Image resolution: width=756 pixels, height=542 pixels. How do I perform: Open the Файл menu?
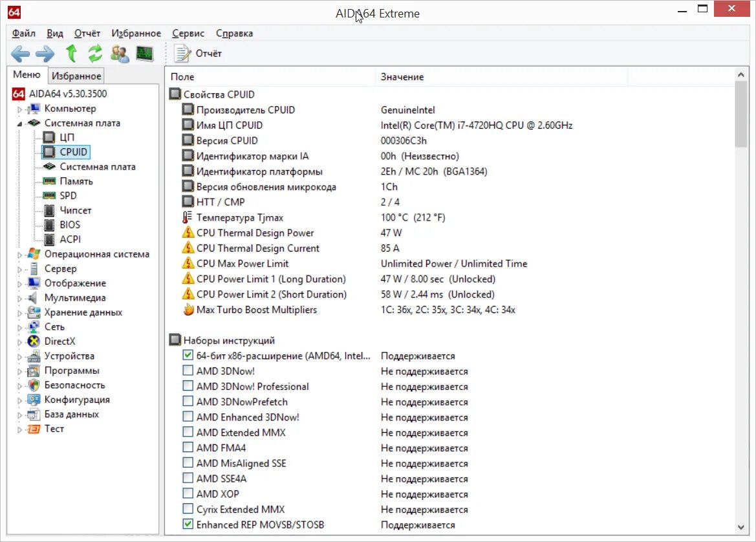(x=24, y=33)
